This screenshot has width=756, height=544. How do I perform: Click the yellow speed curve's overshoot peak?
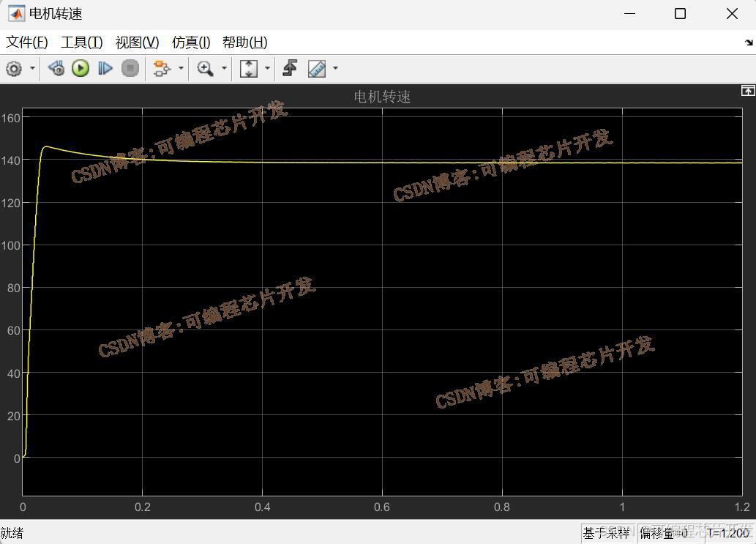click(46, 147)
